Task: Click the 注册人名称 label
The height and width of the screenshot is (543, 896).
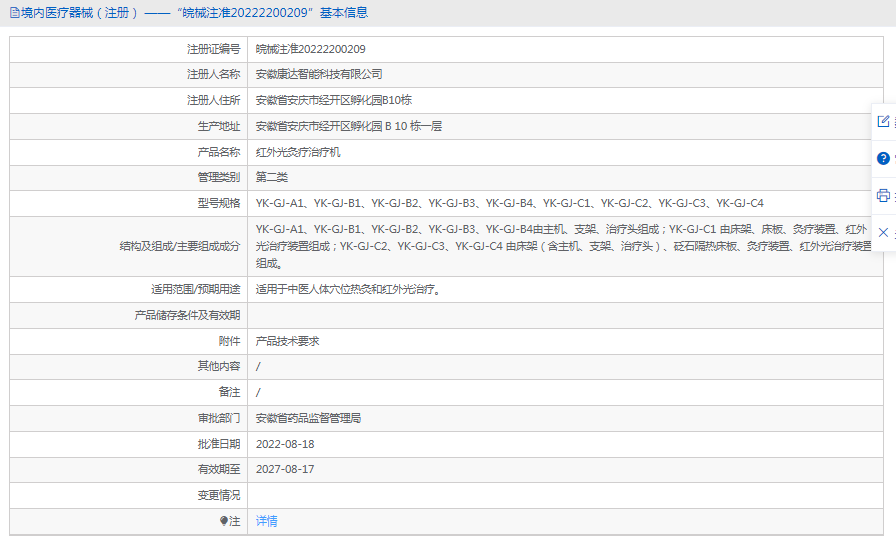Action: 213,74
